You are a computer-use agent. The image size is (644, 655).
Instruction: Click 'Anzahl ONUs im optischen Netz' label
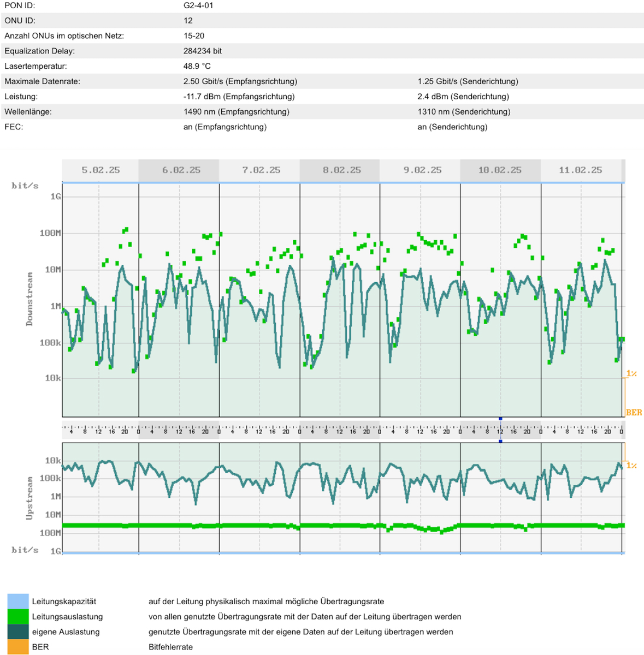tap(64, 36)
